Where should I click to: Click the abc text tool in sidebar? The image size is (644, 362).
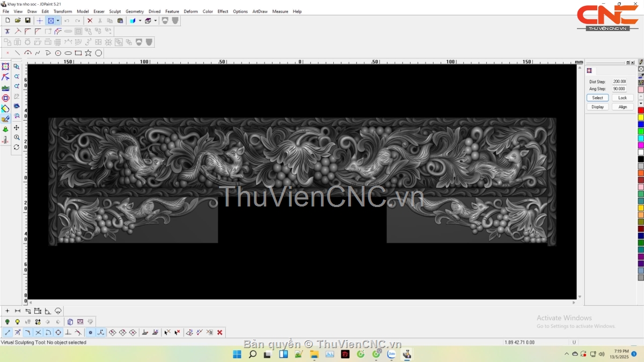pos(5,88)
